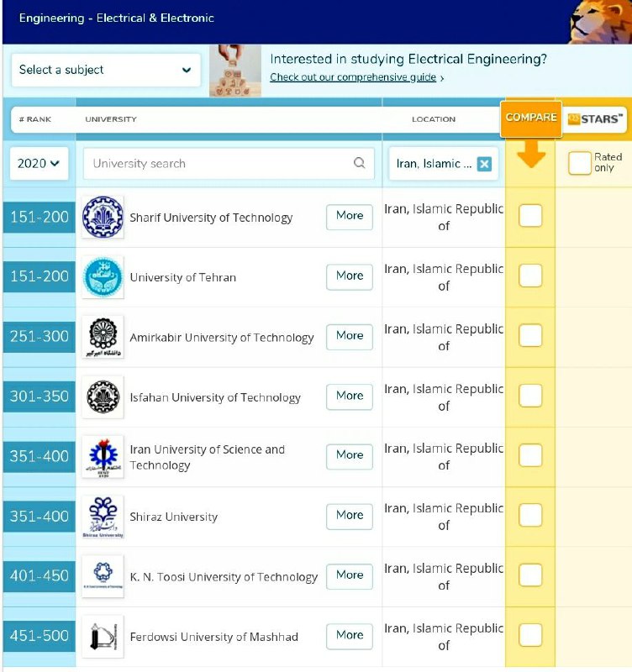Image resolution: width=632 pixels, height=672 pixels.
Task: Click More for Isfahan University of Technology
Action: coord(350,396)
